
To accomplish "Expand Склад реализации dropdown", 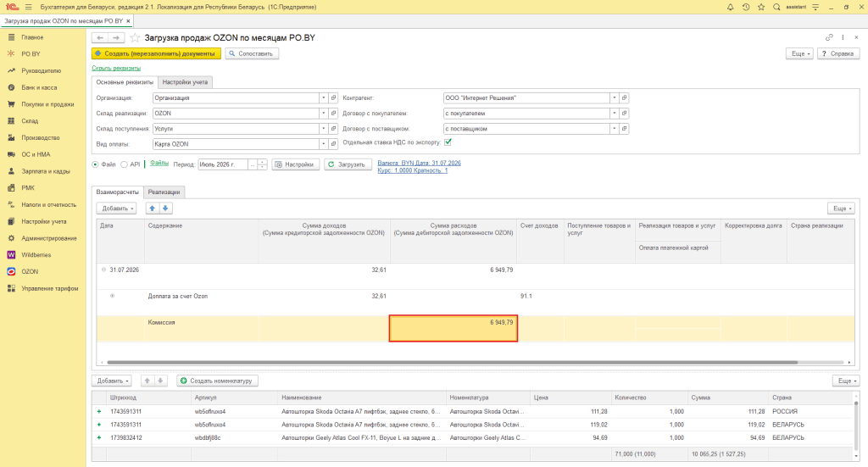I will click(x=323, y=114).
